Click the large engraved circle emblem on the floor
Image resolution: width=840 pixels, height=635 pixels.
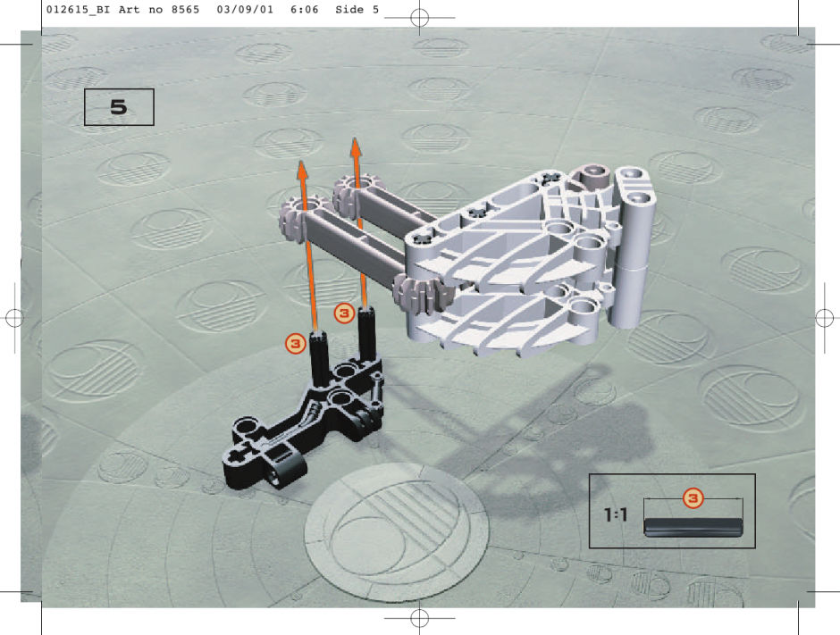click(x=397, y=532)
